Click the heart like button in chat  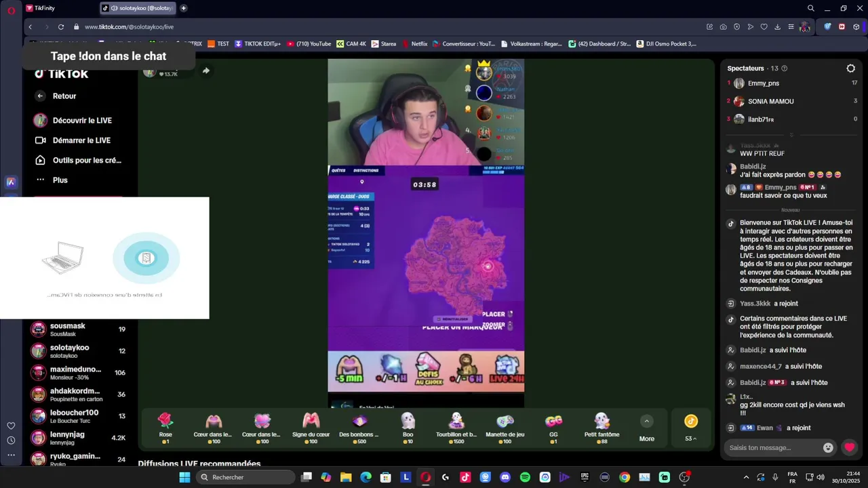click(849, 447)
